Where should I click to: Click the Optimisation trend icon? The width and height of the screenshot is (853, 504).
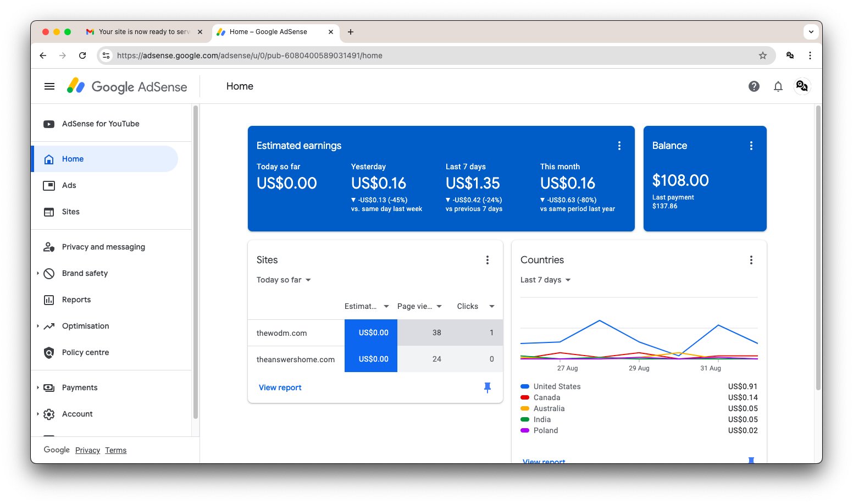[x=49, y=326]
